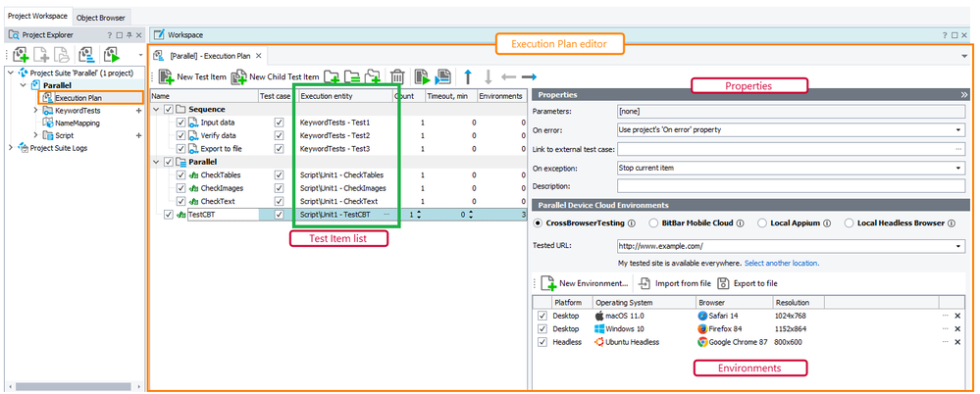This screenshot has height=394, width=980.
Task: Click the blue move up arrow
Action: point(468,76)
